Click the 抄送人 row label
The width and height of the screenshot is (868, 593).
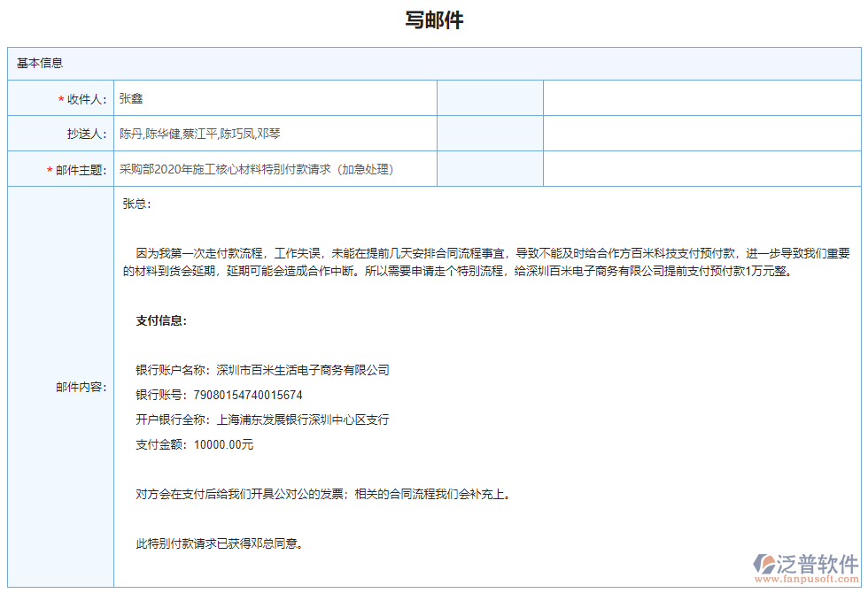87,133
